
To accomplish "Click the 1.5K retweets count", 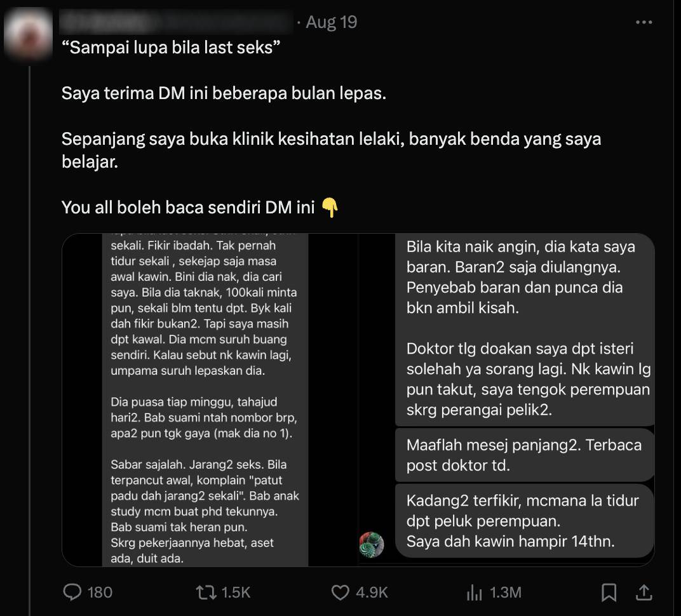I will [x=236, y=593].
